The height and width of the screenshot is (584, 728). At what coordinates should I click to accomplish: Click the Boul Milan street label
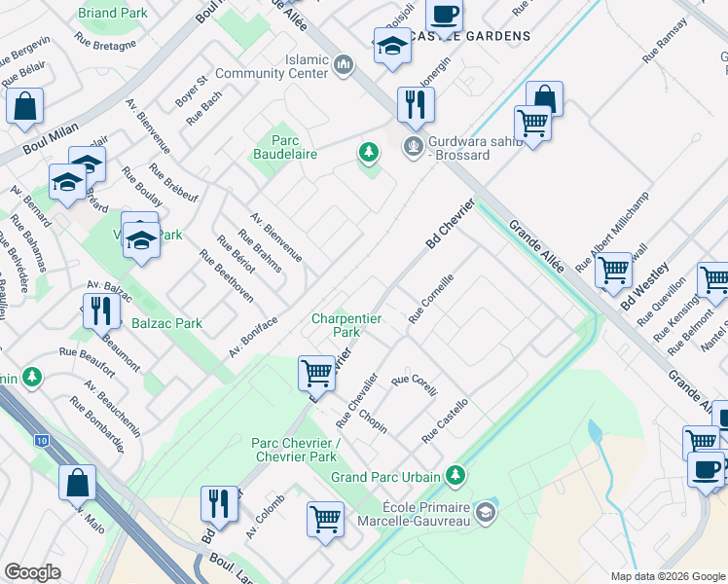[51, 139]
